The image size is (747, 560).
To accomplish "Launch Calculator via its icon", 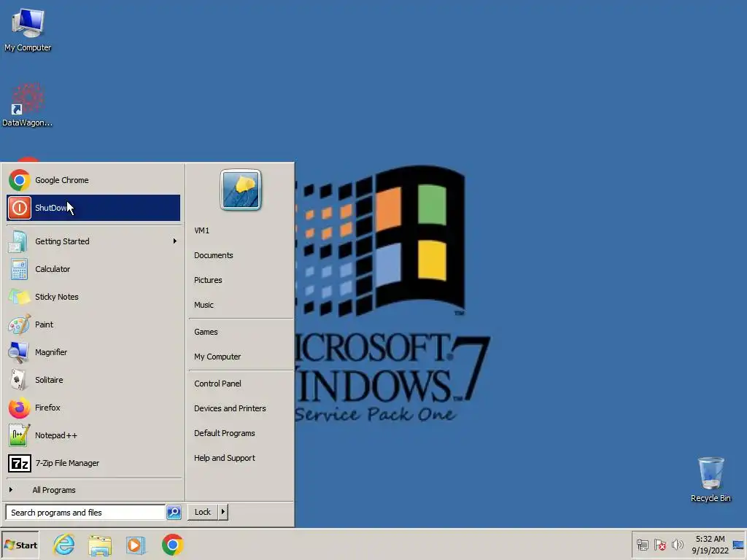I will [19, 269].
